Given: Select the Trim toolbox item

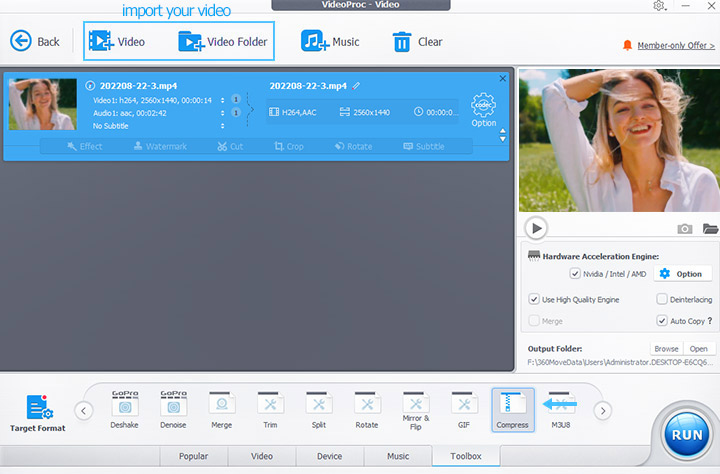Looking at the screenshot, I should pyautogui.click(x=270, y=410).
